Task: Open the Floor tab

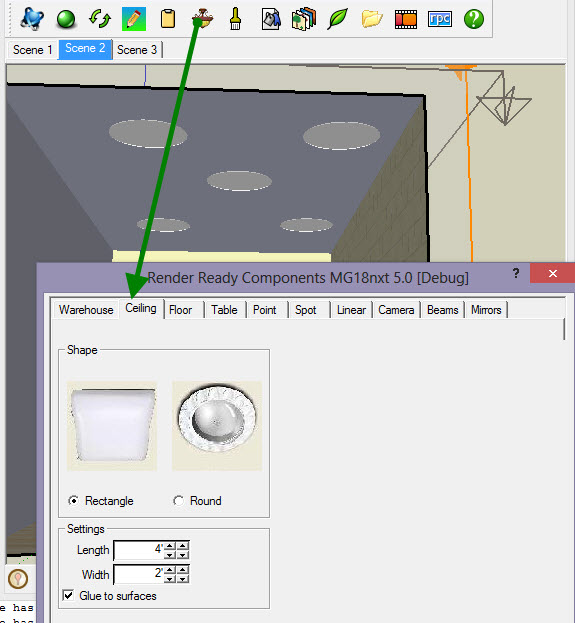Action: [180, 310]
